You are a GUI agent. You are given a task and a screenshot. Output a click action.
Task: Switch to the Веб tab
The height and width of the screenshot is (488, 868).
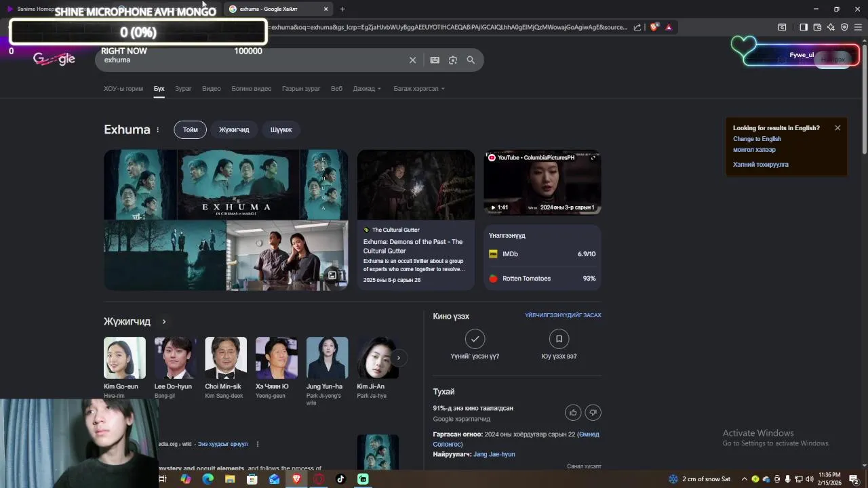(x=336, y=89)
